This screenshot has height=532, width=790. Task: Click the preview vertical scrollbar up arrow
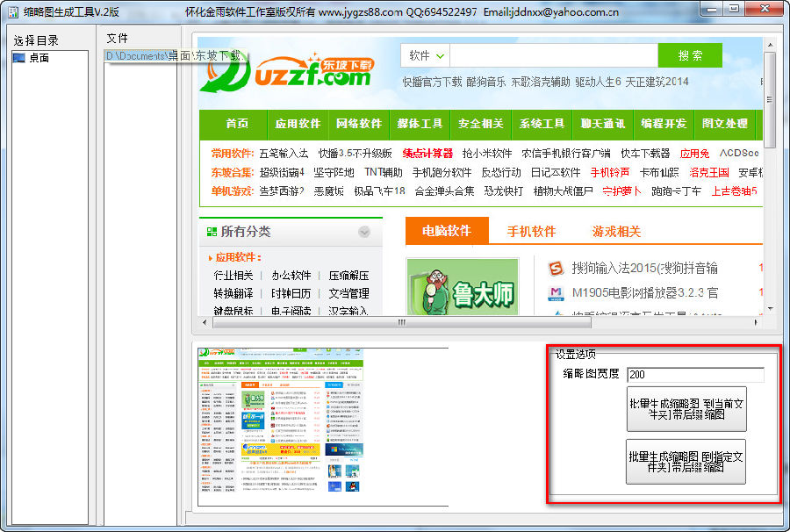[769, 45]
